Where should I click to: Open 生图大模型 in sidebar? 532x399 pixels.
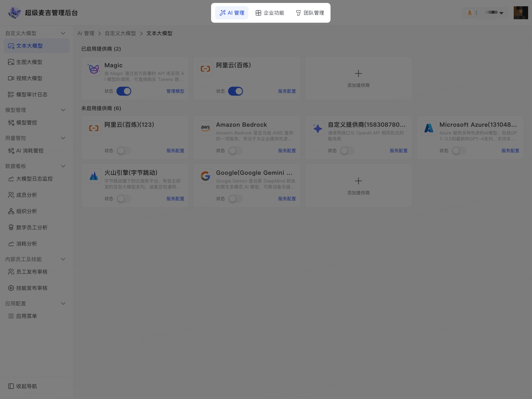pos(37,62)
